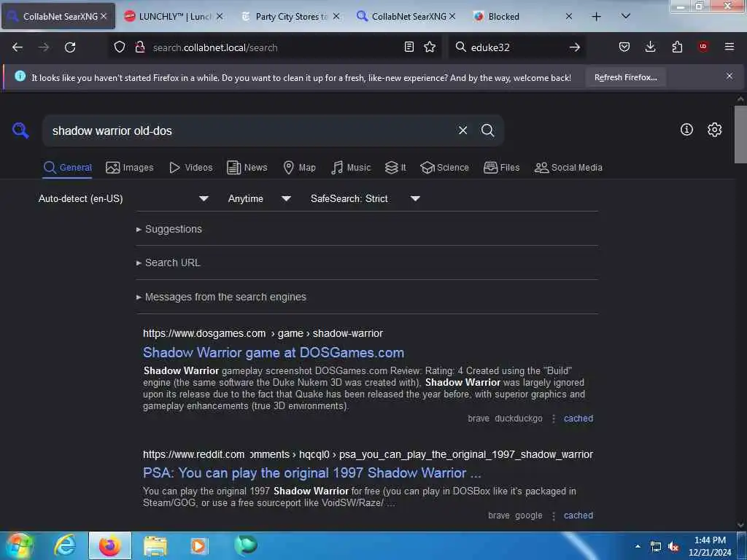
Task: Open the more options dots on DOSGames result
Action: point(553,419)
